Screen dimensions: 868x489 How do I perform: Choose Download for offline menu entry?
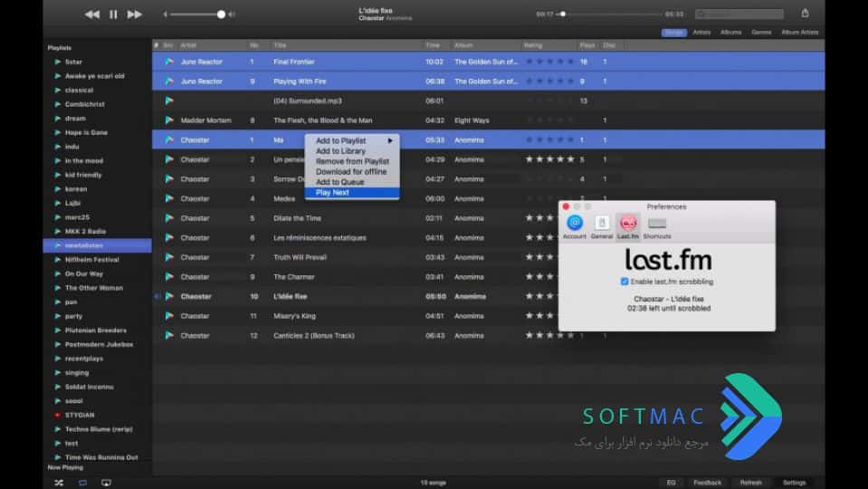point(352,172)
